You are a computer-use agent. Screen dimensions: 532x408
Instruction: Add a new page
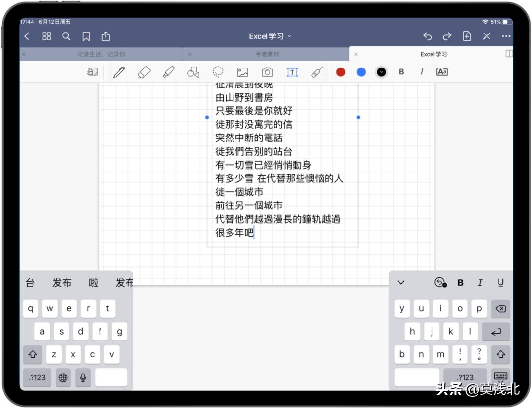coord(466,35)
